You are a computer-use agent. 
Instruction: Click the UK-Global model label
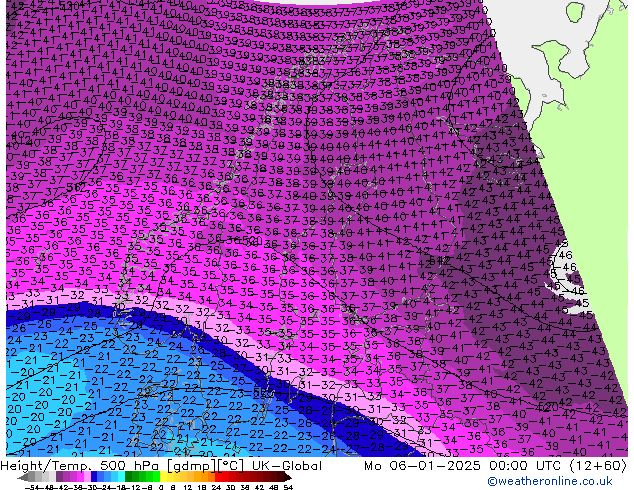coord(287,466)
